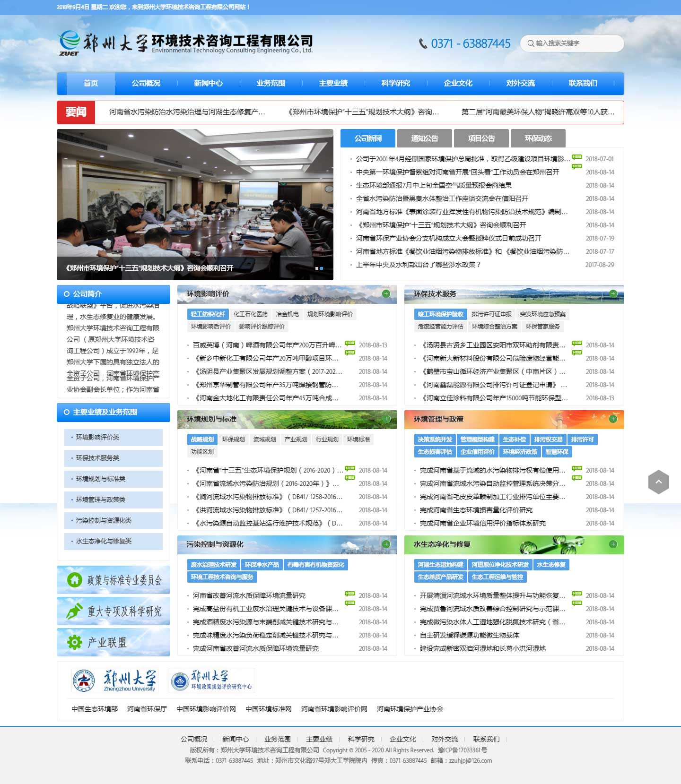
Task: Click the conference room slideshow image
Action: tap(195, 205)
